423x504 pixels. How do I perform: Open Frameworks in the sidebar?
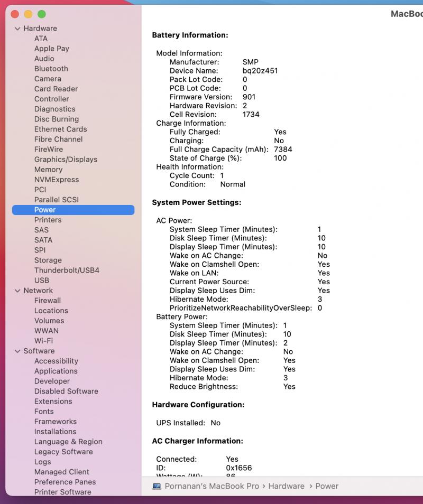pyautogui.click(x=56, y=422)
